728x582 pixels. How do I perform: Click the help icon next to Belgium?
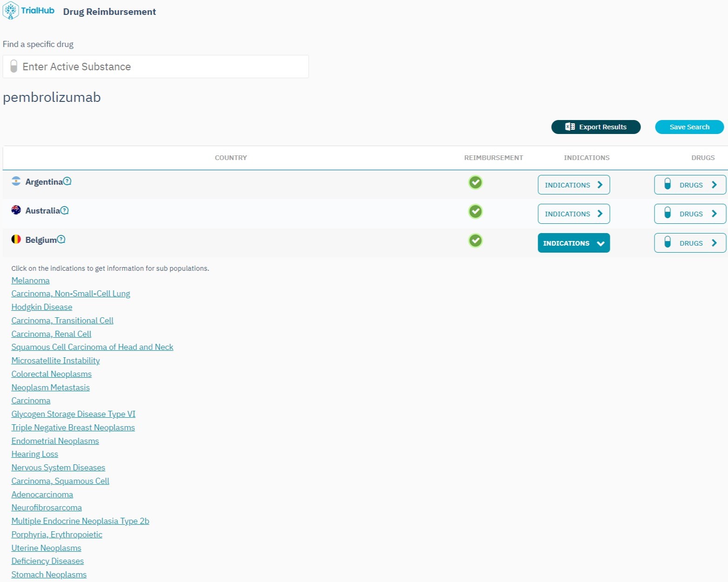pyautogui.click(x=61, y=240)
